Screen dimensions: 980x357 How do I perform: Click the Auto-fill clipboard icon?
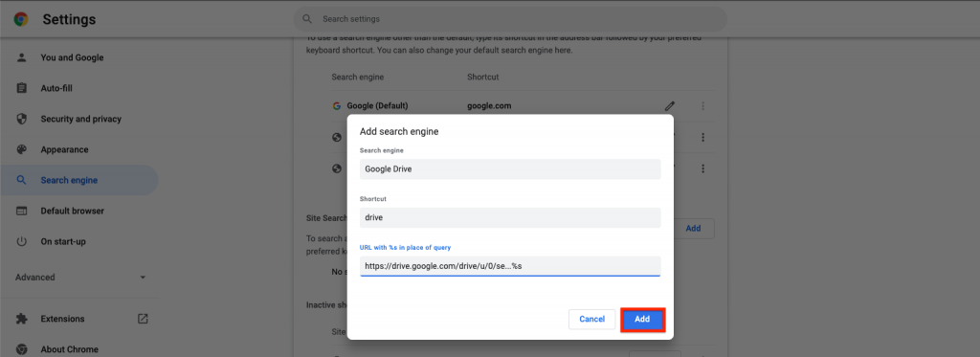pos(22,88)
